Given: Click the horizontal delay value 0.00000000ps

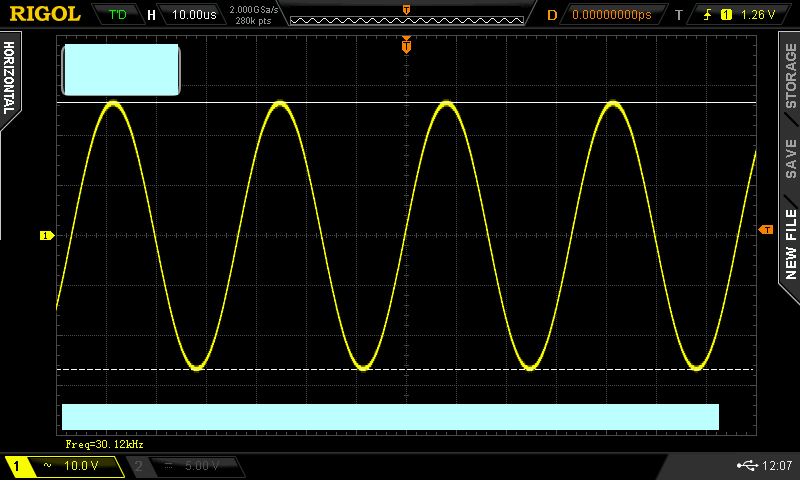Looking at the screenshot, I should tap(612, 15).
